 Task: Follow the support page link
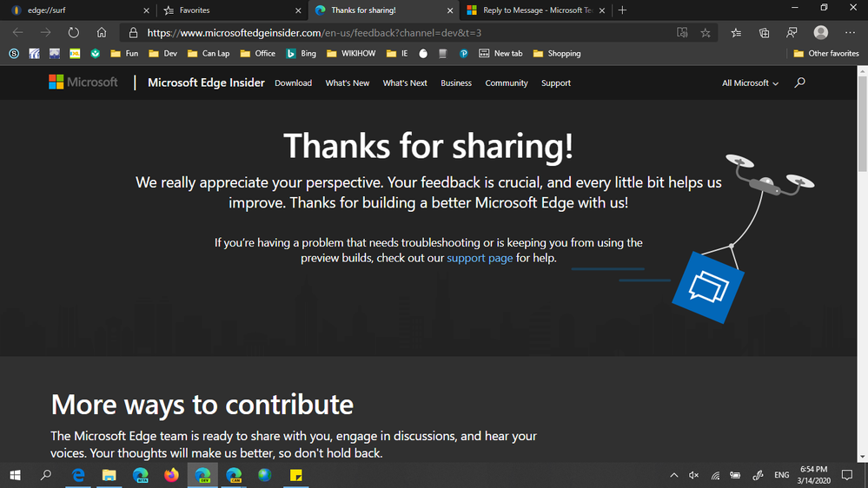480,258
